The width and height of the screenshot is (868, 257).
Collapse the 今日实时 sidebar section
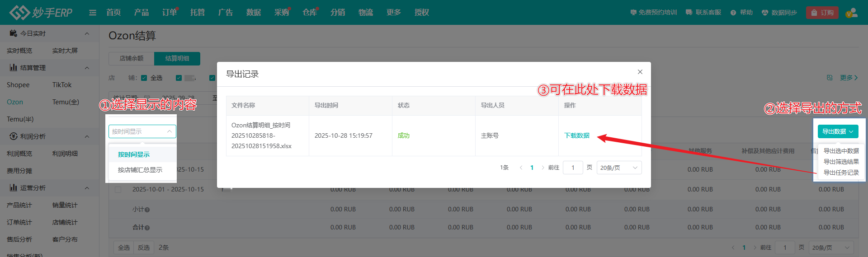click(87, 33)
